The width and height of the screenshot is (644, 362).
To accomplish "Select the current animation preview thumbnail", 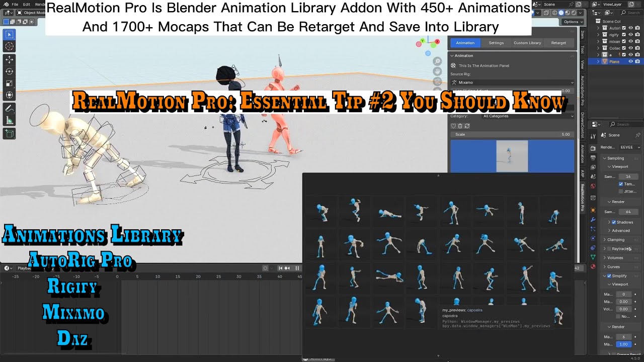I will pyautogui.click(x=512, y=156).
